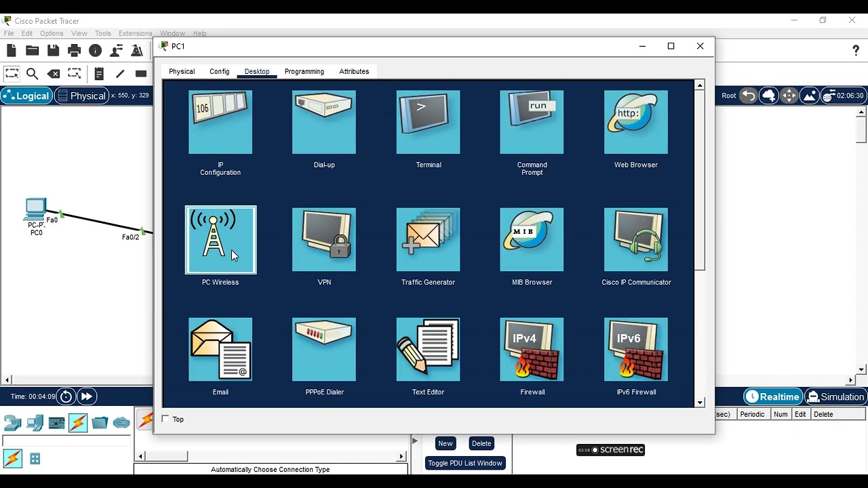
Task: Open the VPN app
Action: [324, 240]
